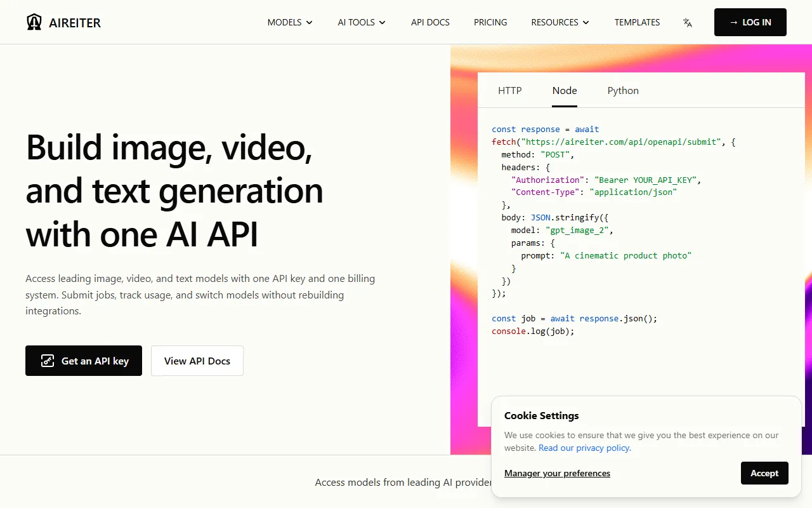Open the API DOCS menu item

(x=430, y=22)
